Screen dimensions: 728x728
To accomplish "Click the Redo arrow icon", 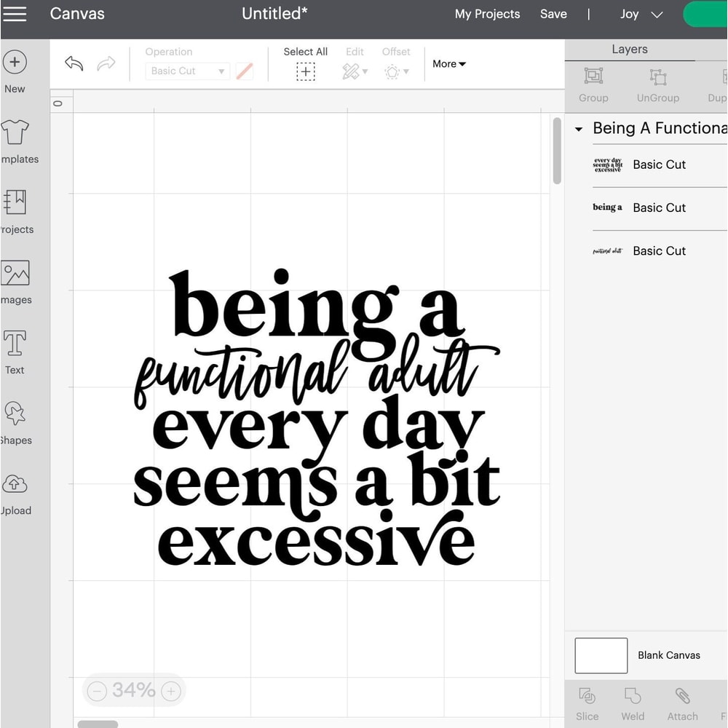I will coord(106,64).
